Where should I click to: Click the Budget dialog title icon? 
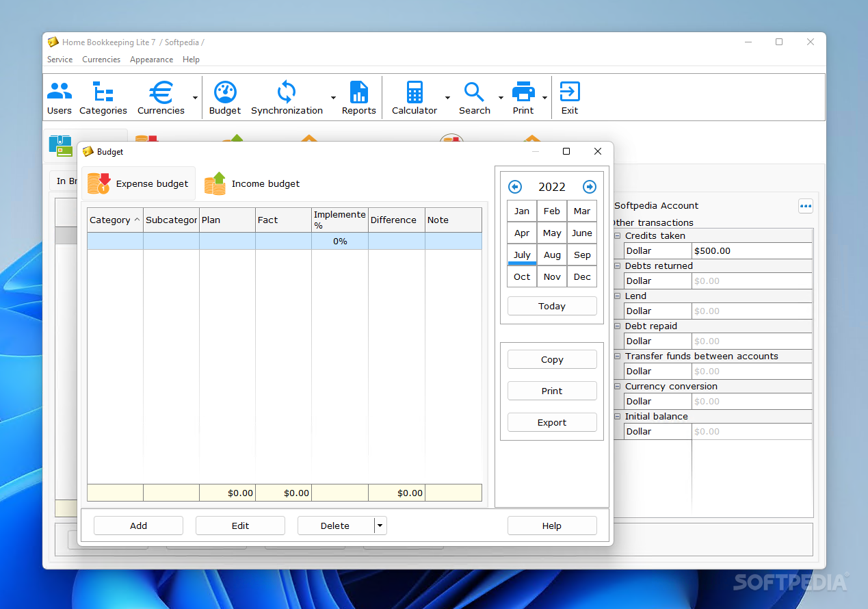click(88, 151)
